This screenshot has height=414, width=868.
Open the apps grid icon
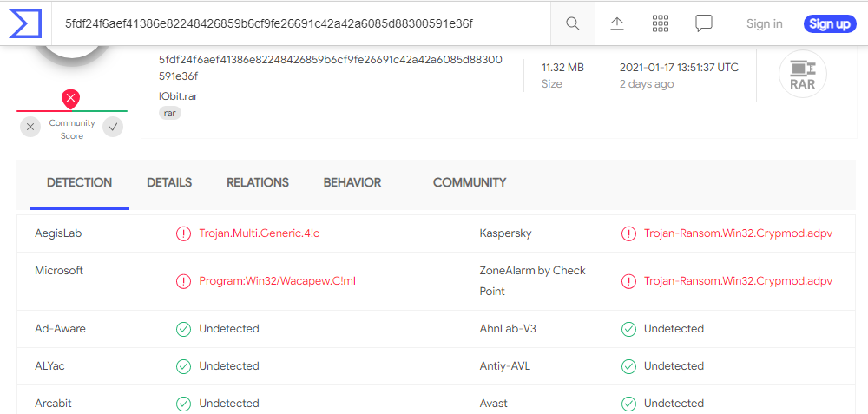[x=661, y=23]
